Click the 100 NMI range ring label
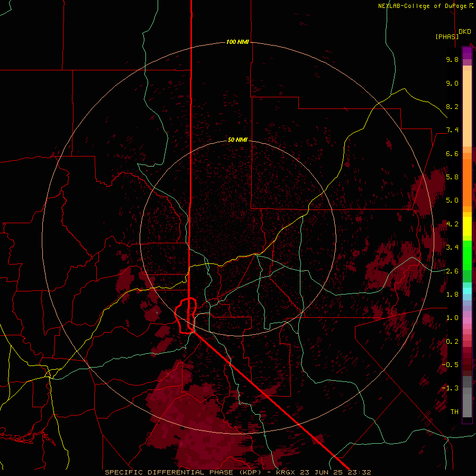This screenshot has width=476, height=476. coord(237,42)
